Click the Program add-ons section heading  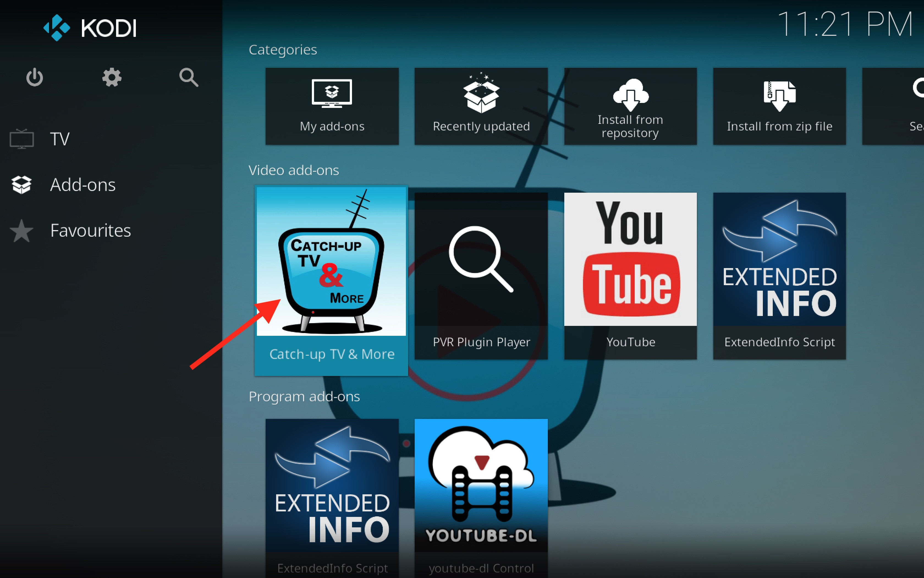tap(304, 397)
